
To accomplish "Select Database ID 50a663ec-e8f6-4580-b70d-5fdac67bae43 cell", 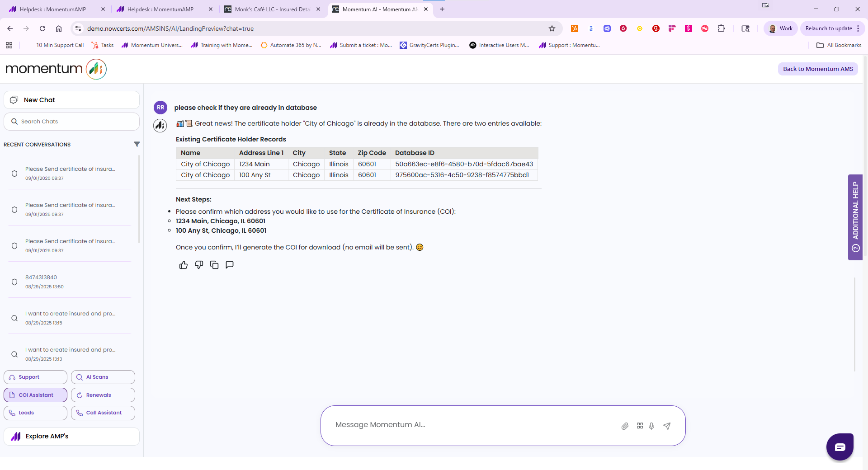I will pos(464,164).
